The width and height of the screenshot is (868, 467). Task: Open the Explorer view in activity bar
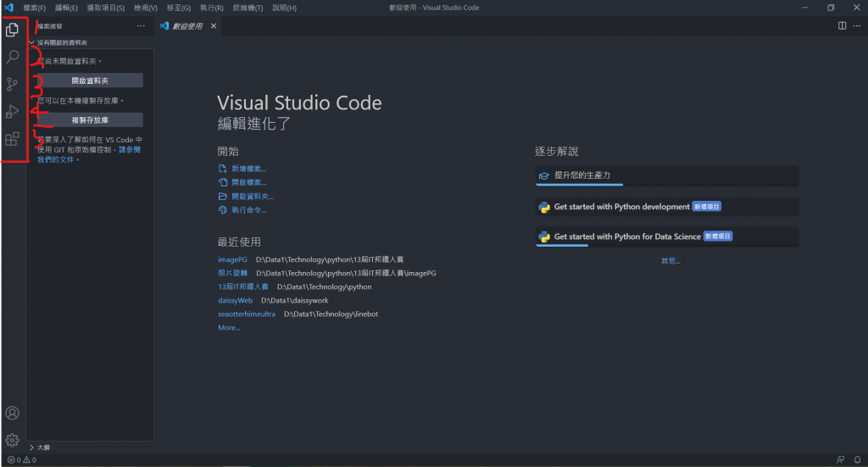(x=12, y=30)
